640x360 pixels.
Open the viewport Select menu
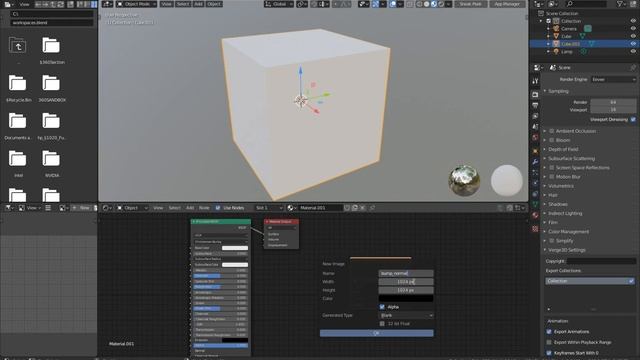(183, 4)
